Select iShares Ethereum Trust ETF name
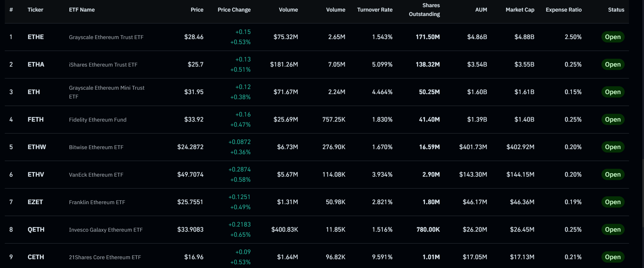The width and height of the screenshot is (644, 268). tap(103, 65)
